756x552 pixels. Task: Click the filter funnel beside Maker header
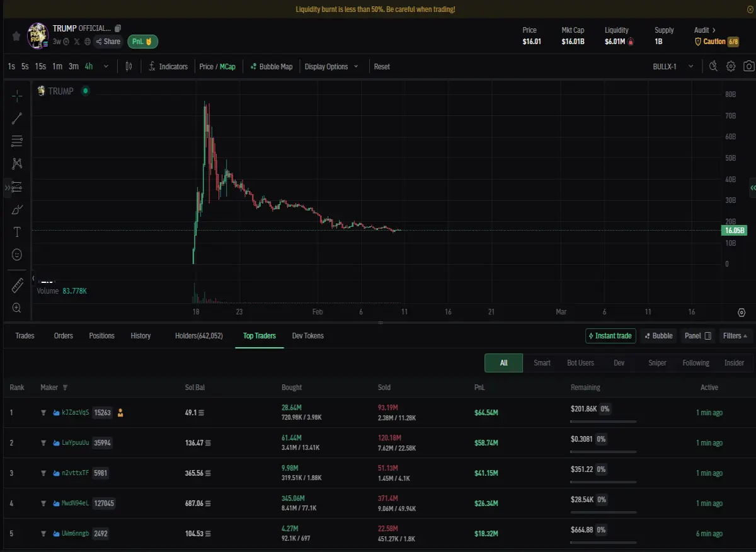65,388
